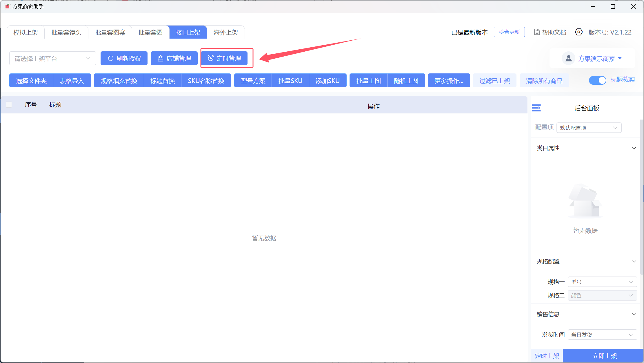Click the right panel vertical scrollbar

(x=642, y=197)
